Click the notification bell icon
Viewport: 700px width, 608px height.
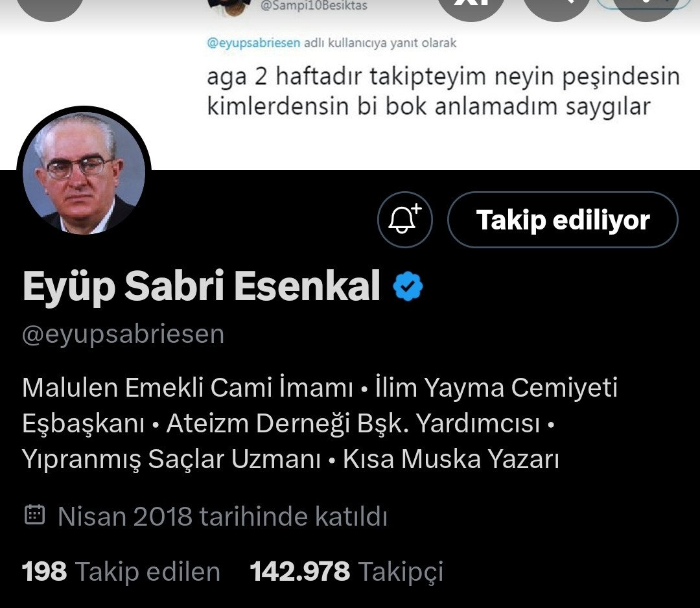[x=405, y=220]
